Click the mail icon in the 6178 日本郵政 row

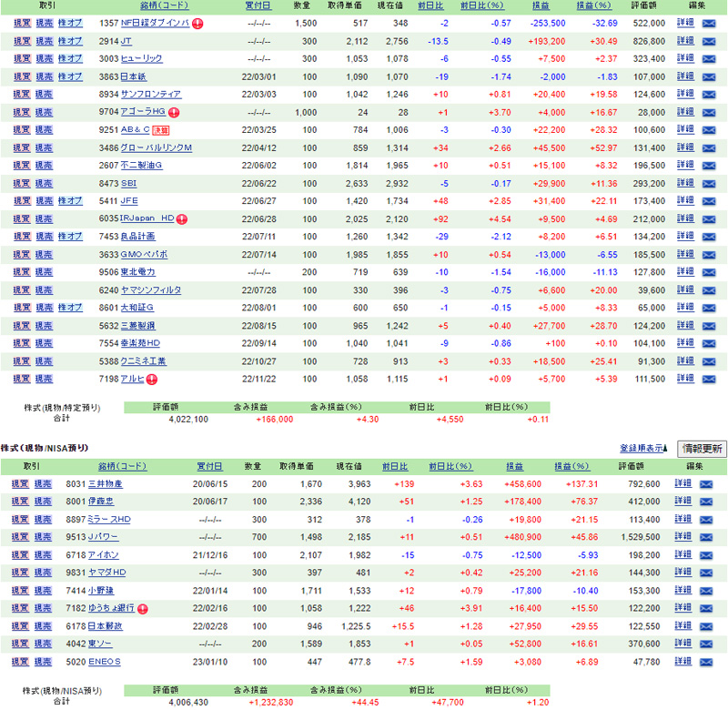pyautogui.click(x=706, y=626)
